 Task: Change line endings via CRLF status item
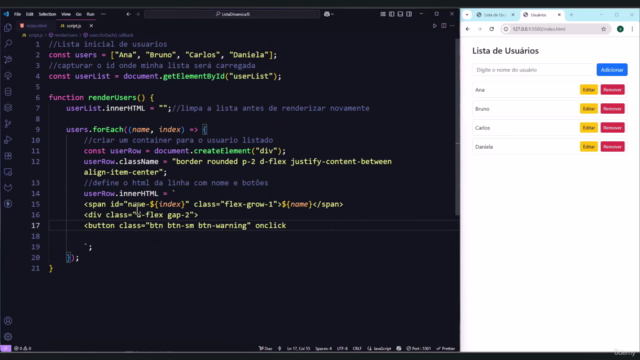357,349
